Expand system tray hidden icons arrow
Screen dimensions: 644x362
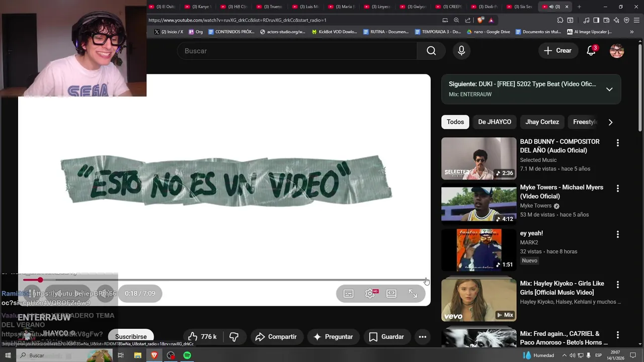click(564, 355)
